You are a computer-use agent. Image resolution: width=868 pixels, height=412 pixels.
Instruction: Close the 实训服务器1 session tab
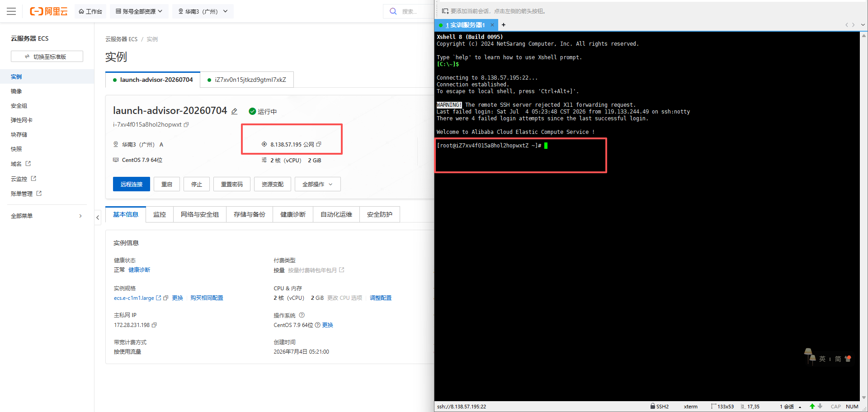tap(492, 25)
